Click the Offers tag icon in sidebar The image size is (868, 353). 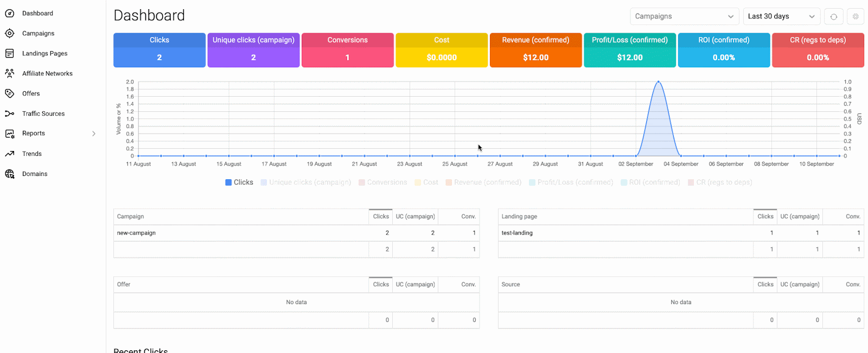coord(9,93)
